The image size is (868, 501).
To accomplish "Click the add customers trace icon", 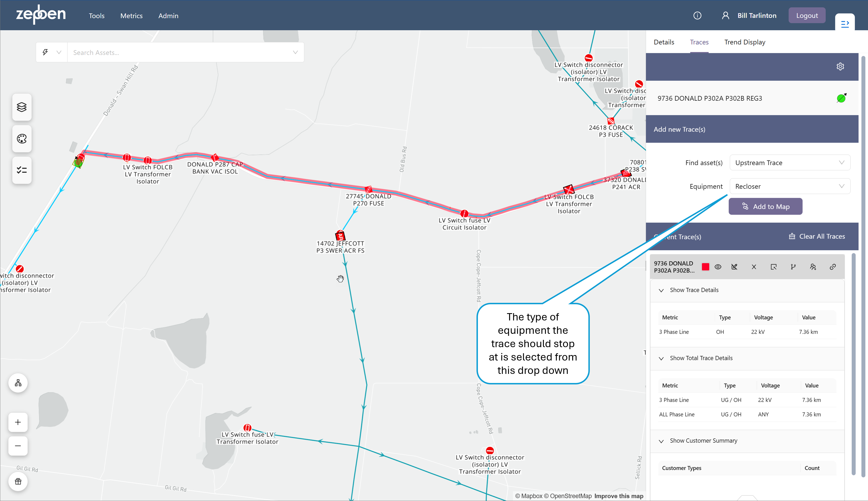I will click(813, 267).
